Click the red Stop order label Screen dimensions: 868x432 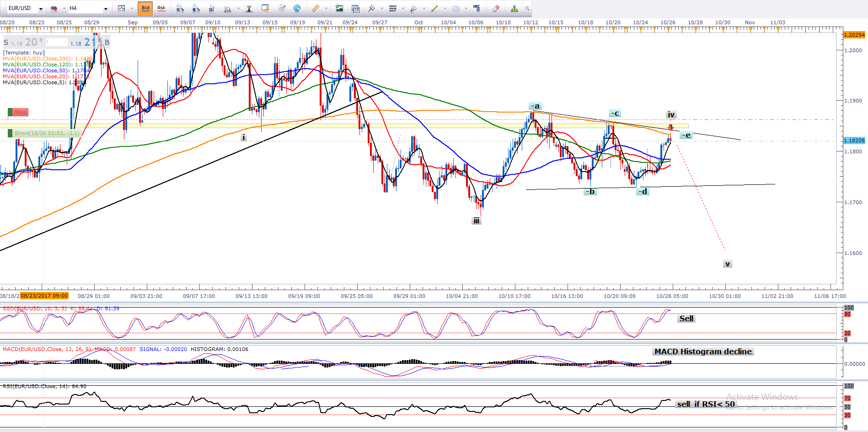tap(18, 112)
